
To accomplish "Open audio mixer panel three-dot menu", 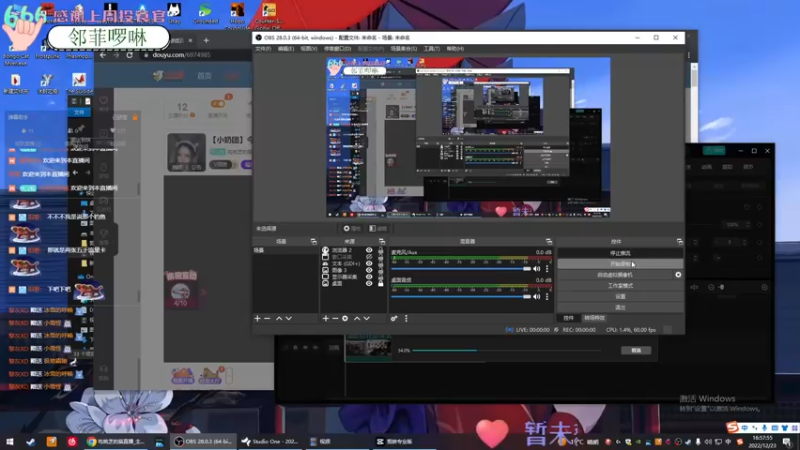I will point(406,318).
